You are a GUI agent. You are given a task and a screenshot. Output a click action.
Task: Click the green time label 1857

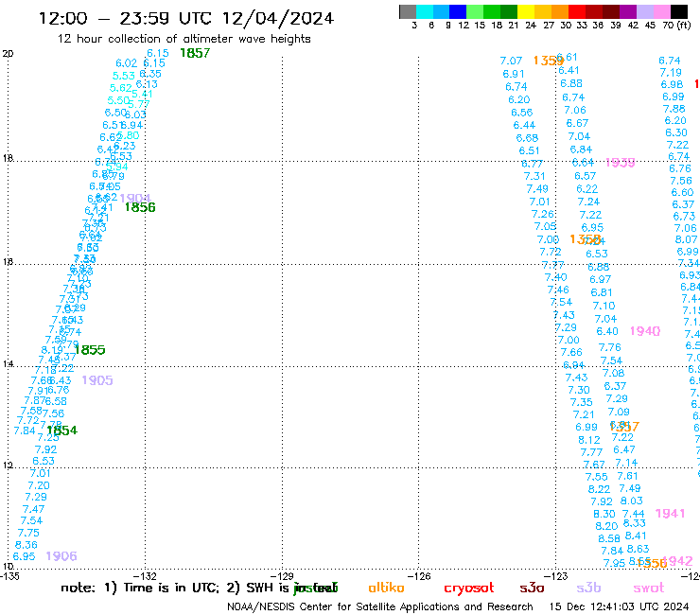point(195,53)
